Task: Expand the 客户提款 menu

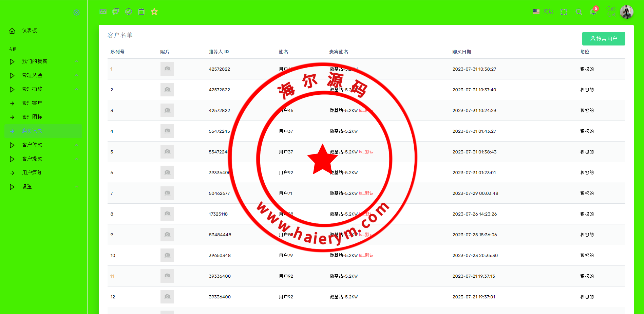Action: (x=43, y=159)
